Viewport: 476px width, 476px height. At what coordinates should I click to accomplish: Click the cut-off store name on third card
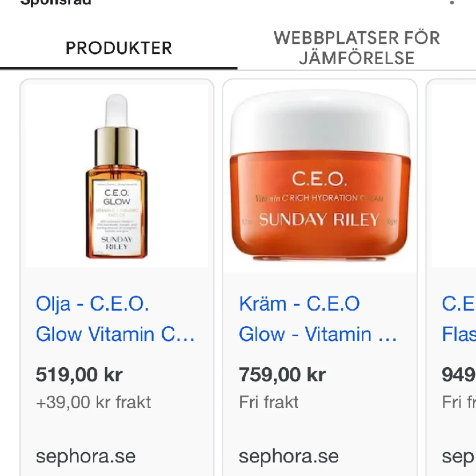pyautogui.click(x=459, y=457)
